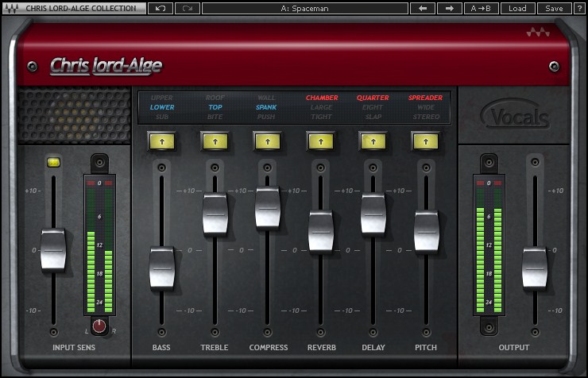
Task: Click the Input Sens fader handle
Action: pyautogui.click(x=53, y=249)
